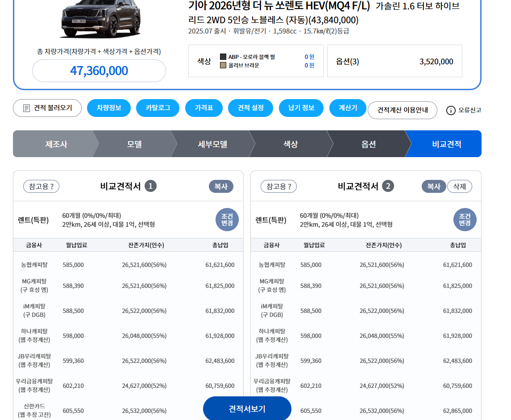Open the 카탈로그 button
The height and width of the screenshot is (420, 511).
(x=158, y=108)
